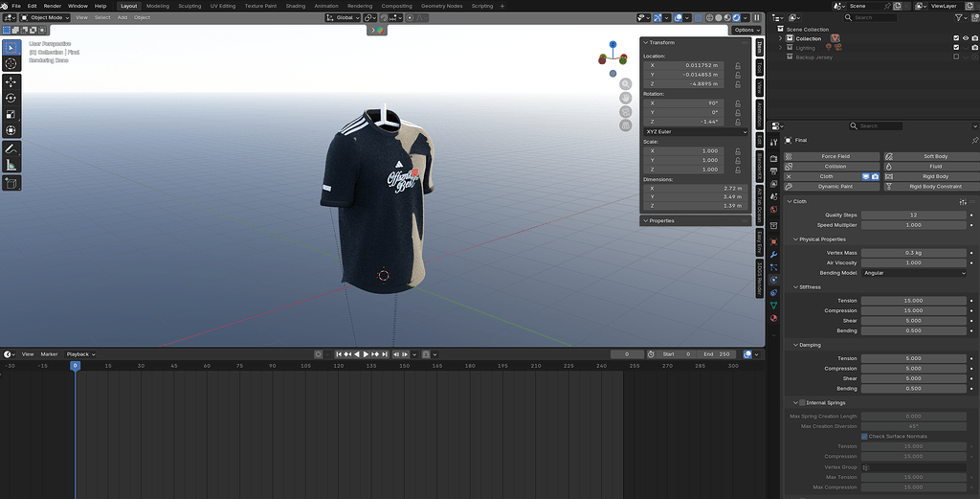Choose the Scale tool
The height and width of the screenshot is (499, 980).
click(x=11, y=114)
